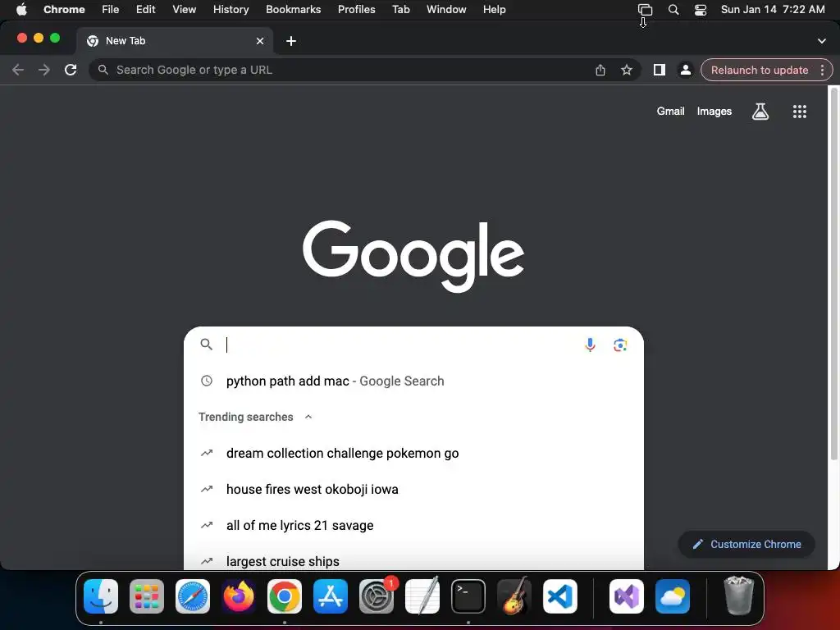Click the page vertical scrollbar
840x630 pixels.
click(833, 273)
